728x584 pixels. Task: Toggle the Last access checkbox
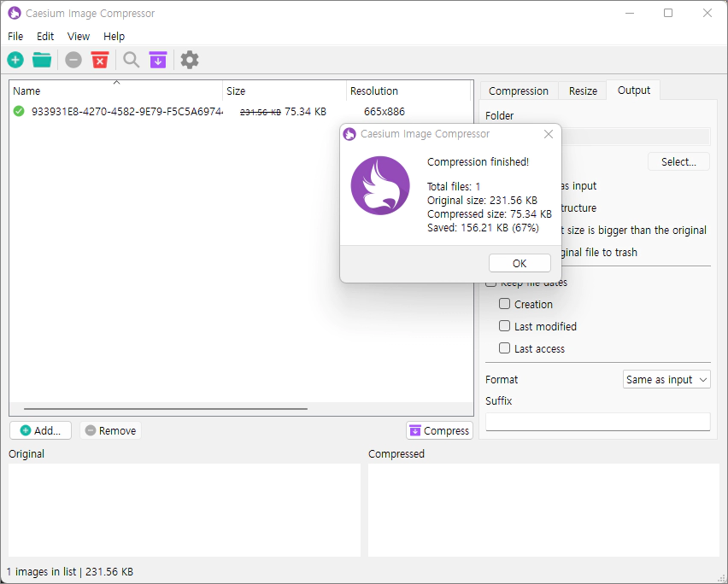pyautogui.click(x=504, y=348)
